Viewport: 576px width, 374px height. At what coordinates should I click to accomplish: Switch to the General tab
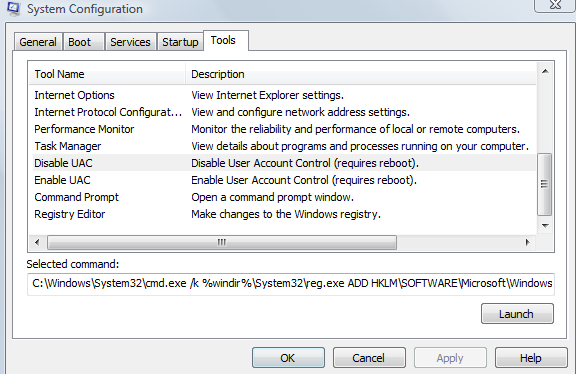(x=38, y=42)
